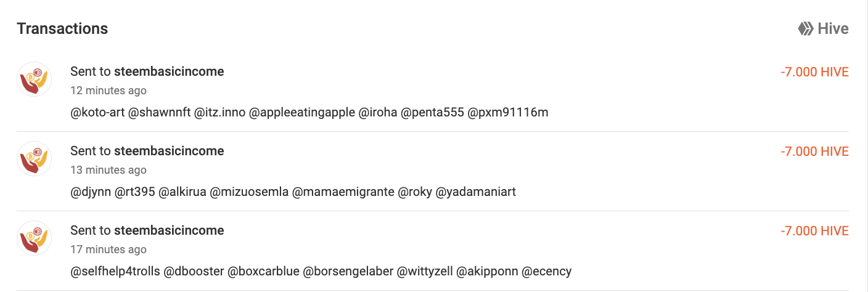The width and height of the screenshot is (868, 292).
Task: Select the Hive label at top right
Action: click(x=833, y=28)
